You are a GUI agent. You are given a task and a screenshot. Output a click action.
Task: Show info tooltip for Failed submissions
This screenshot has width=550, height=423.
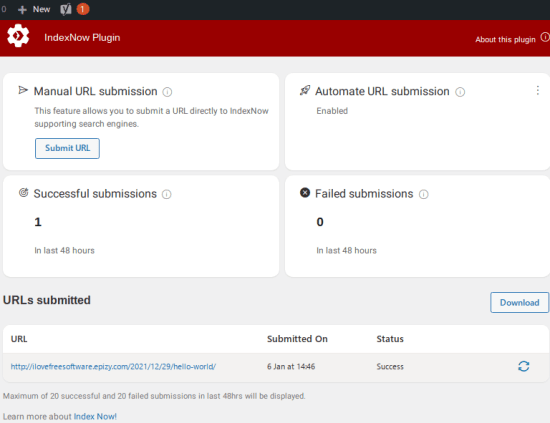coord(424,194)
